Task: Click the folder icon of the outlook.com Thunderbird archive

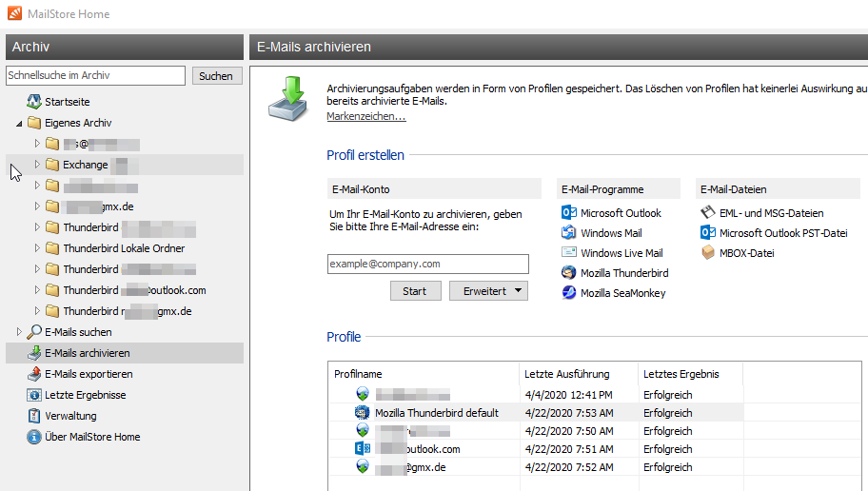Action: (52, 290)
